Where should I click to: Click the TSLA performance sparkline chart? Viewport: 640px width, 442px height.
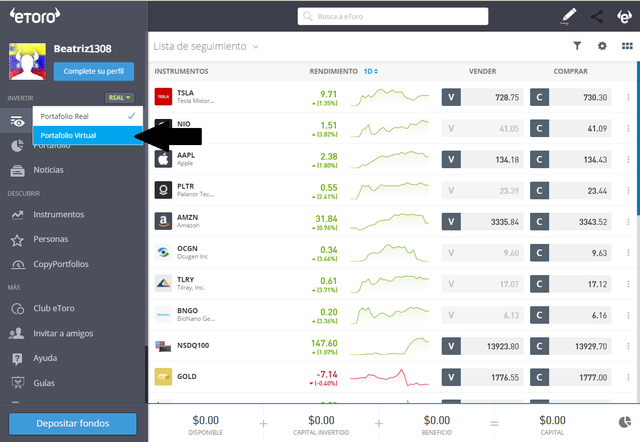[389, 97]
